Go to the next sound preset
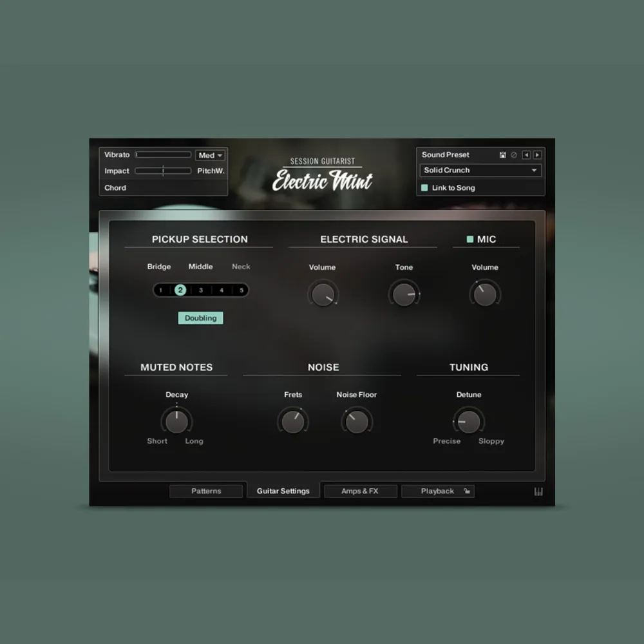Image resolution: width=644 pixels, height=644 pixels. tap(537, 155)
